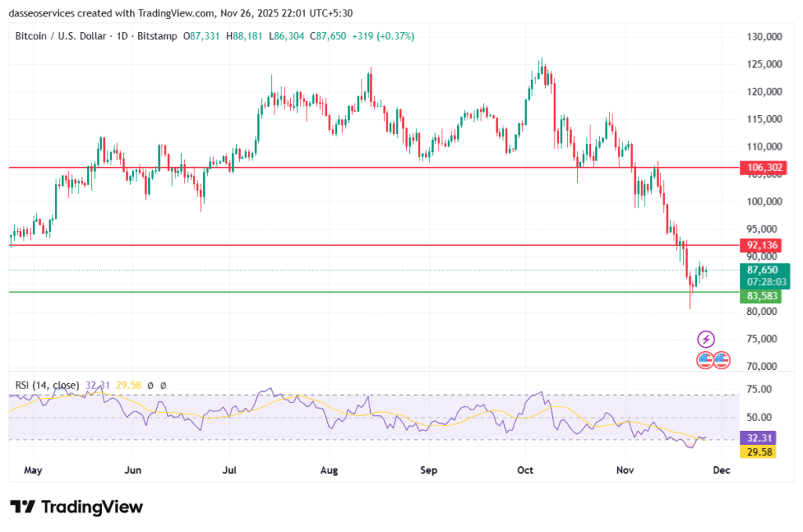The width and height of the screenshot is (803, 532).
Task: Toggle the purple 32.31 RSI value flag
Action: (x=760, y=437)
